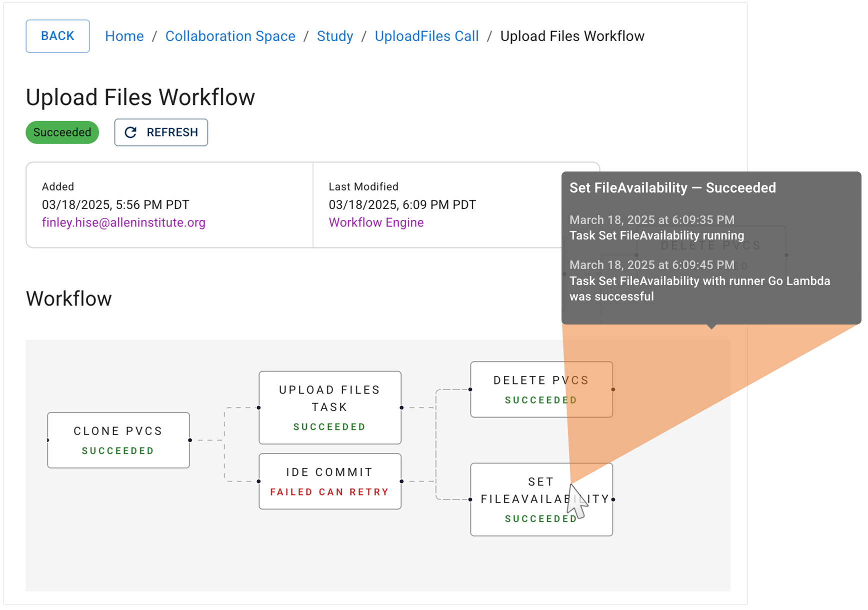Open the Home breadcrumb link

click(x=124, y=36)
